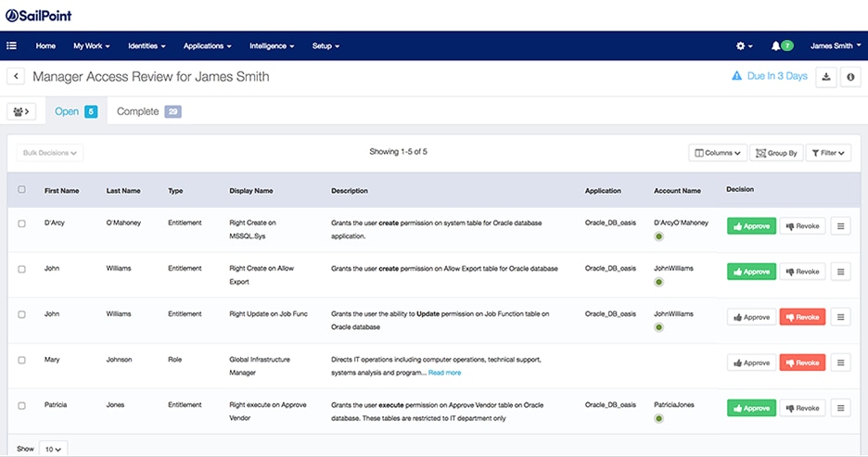Click the Right Create on MSSQL.Sys cell
The image size is (868, 457).
tap(252, 230)
